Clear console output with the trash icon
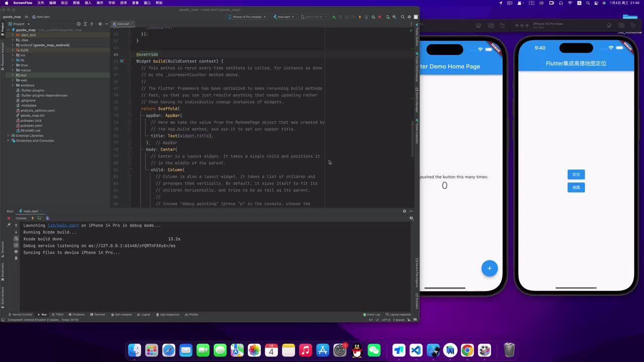 pos(16,258)
